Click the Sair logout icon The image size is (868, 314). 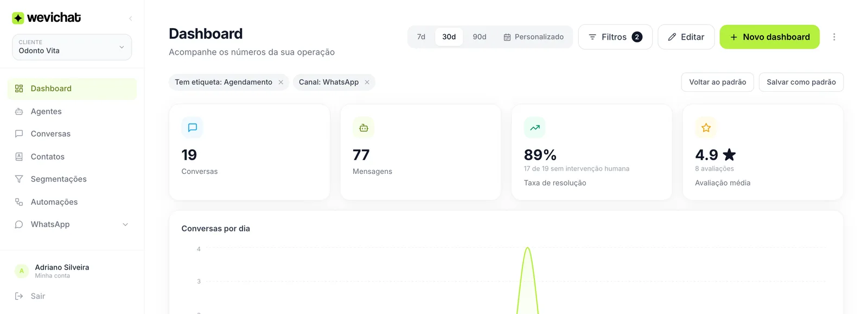(19, 296)
